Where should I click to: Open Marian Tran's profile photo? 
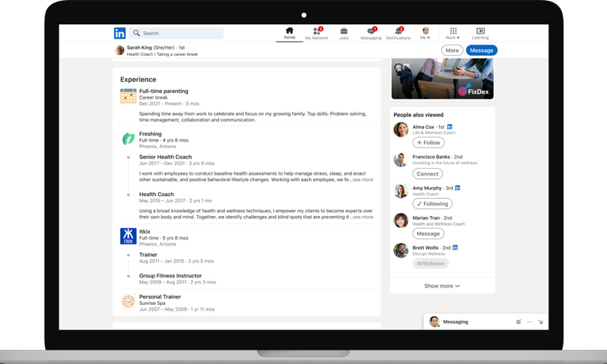coord(401,220)
